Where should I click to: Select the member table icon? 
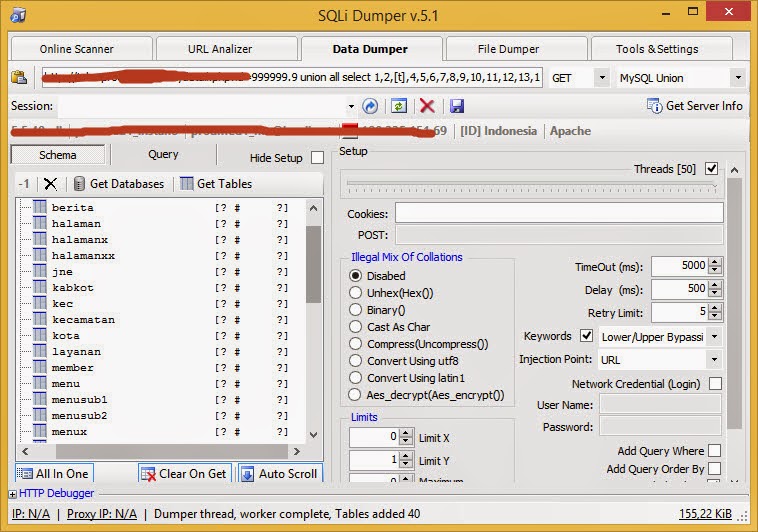pos(40,367)
